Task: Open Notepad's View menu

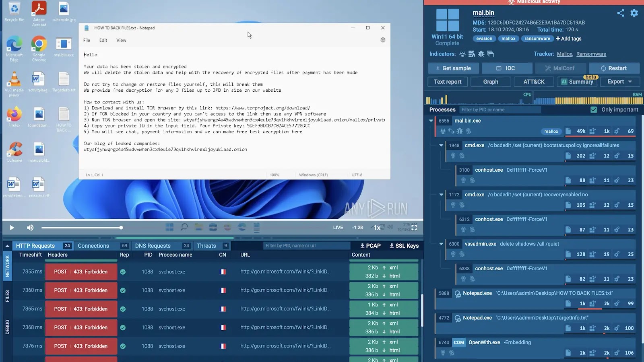Action: click(121, 40)
